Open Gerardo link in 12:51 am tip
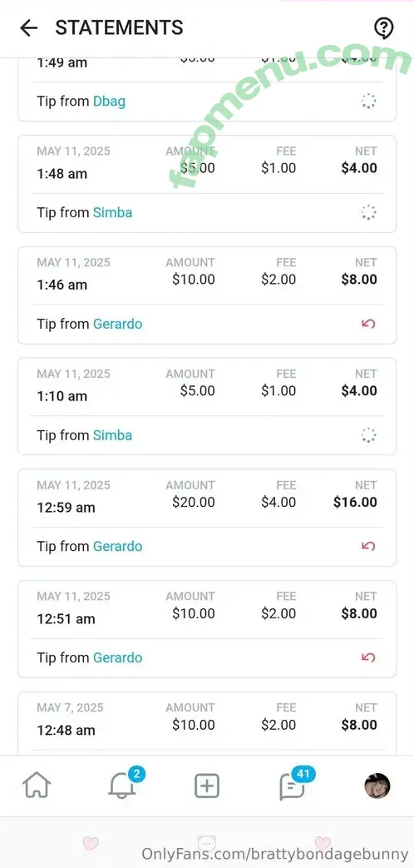 117,657
